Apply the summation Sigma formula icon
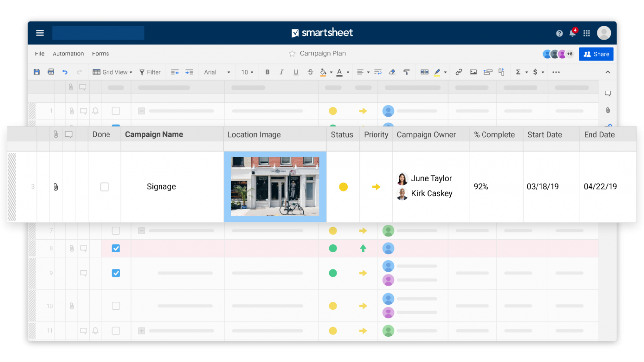This screenshot has height=362, width=644. [519, 72]
